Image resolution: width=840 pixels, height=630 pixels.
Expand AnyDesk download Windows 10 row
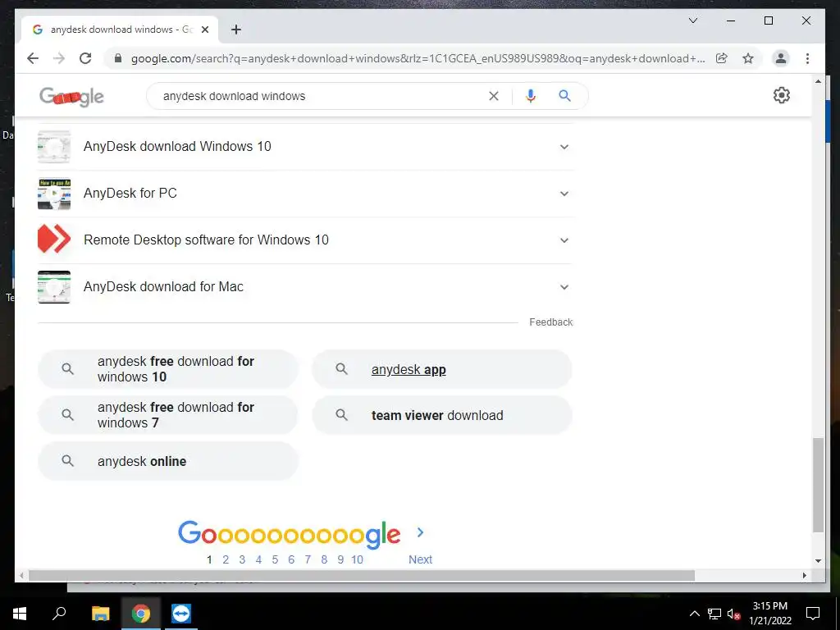coord(305,147)
